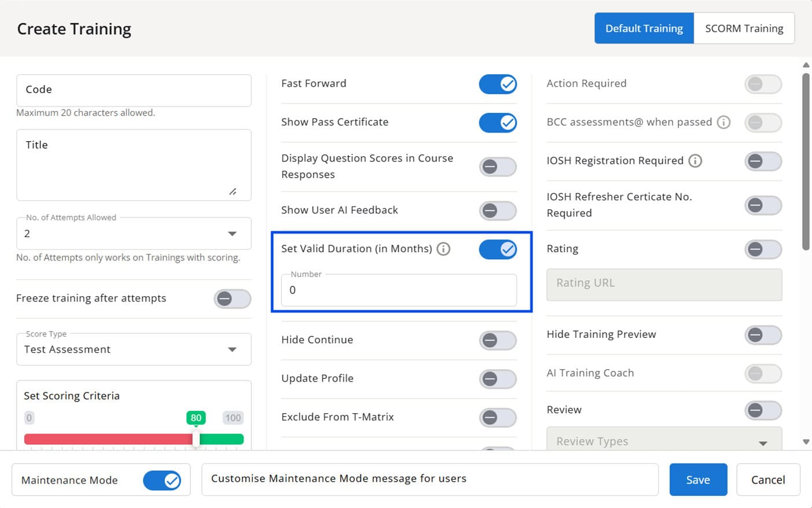Click the Title field resize handle
812x508 pixels.
[233, 192]
